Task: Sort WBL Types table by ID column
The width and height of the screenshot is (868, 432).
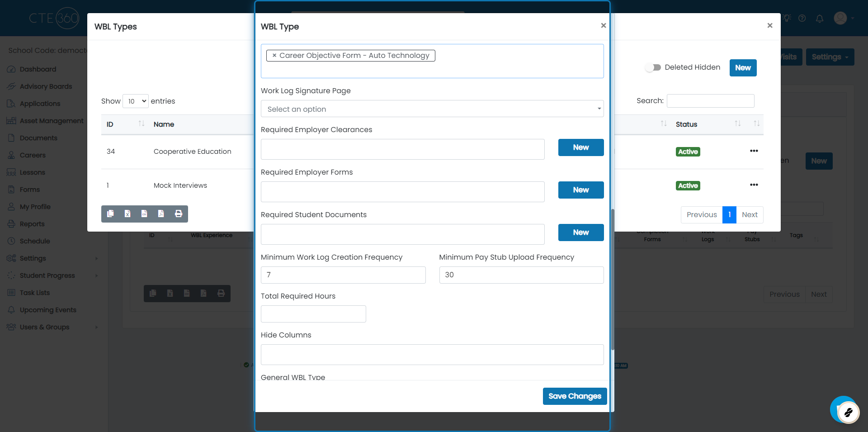Action: [125, 124]
